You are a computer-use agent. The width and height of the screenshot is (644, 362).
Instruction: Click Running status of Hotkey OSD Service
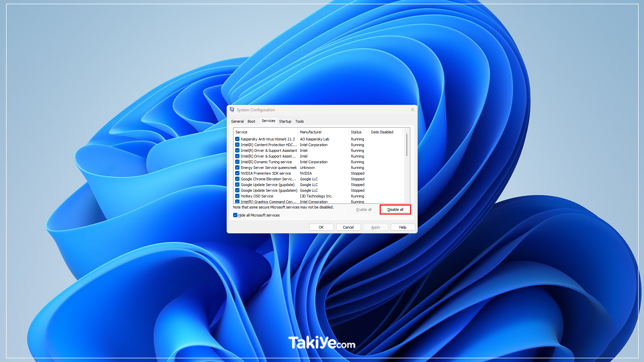tap(357, 196)
